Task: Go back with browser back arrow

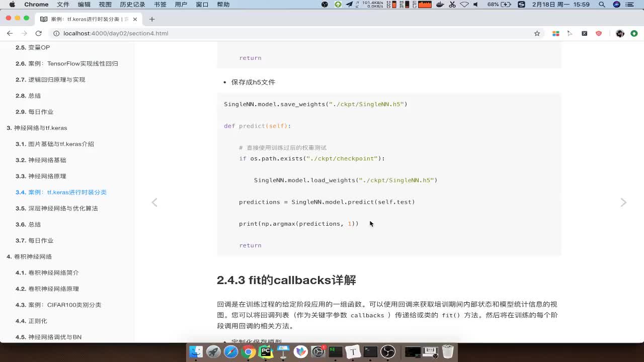Action: click(x=10, y=33)
